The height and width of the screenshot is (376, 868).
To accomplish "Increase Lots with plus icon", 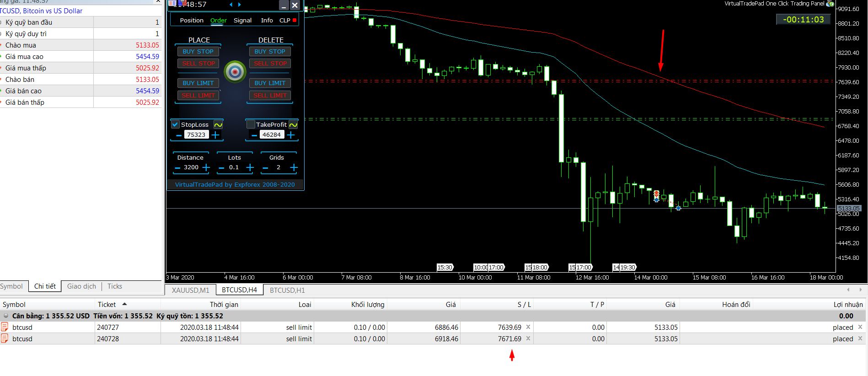I will 250,167.
